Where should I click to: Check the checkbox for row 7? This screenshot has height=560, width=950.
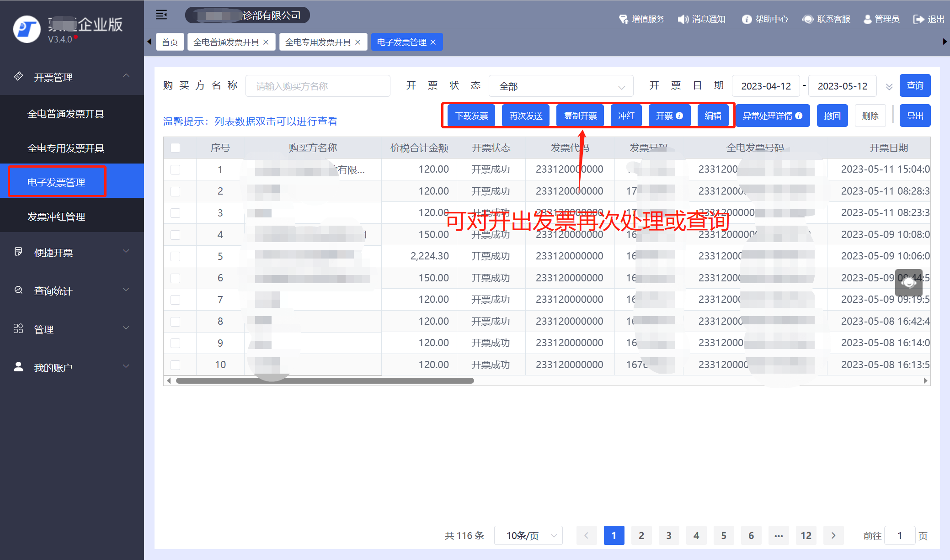175,300
